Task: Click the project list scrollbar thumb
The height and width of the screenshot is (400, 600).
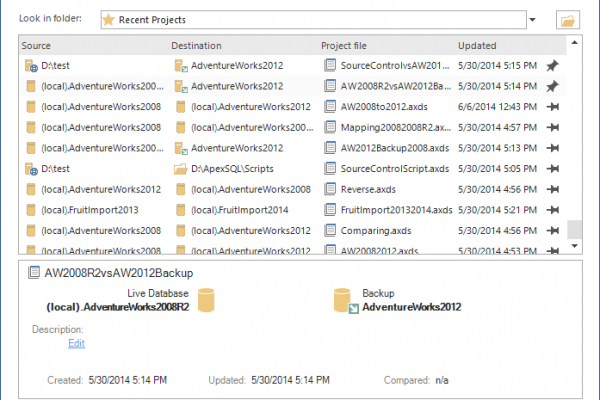Action: point(574,229)
